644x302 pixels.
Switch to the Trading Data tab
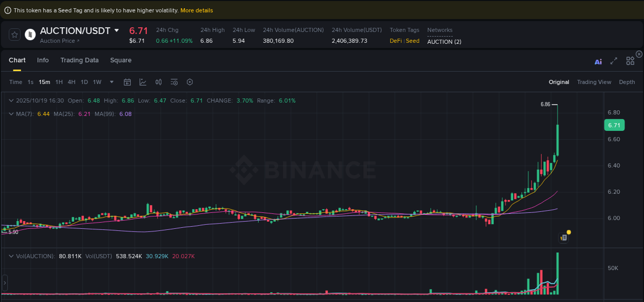79,60
